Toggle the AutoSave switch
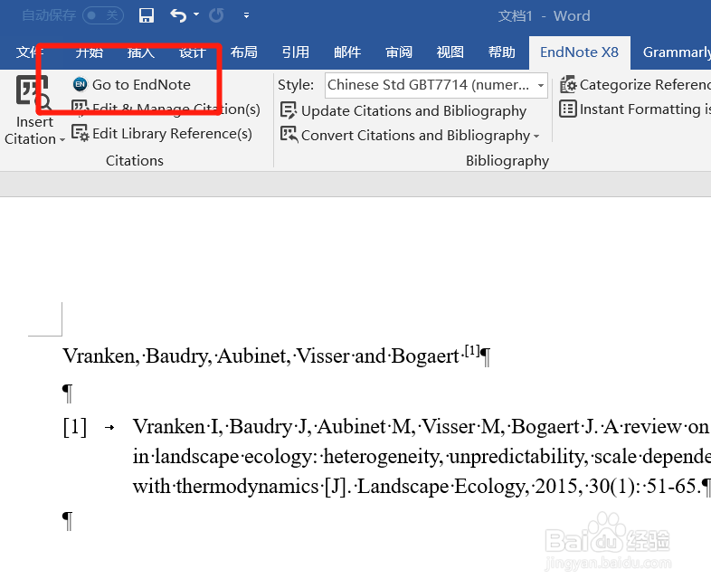 click(x=103, y=16)
